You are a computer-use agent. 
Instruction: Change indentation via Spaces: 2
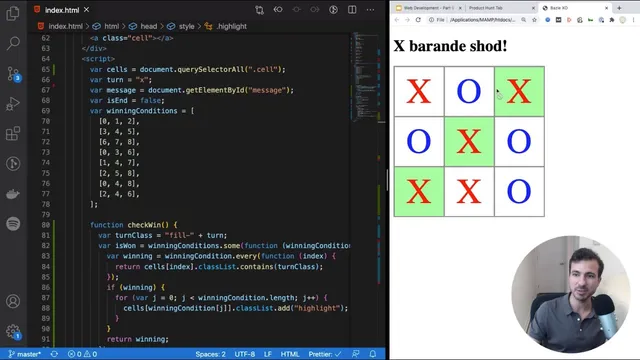pyautogui.click(x=210, y=354)
